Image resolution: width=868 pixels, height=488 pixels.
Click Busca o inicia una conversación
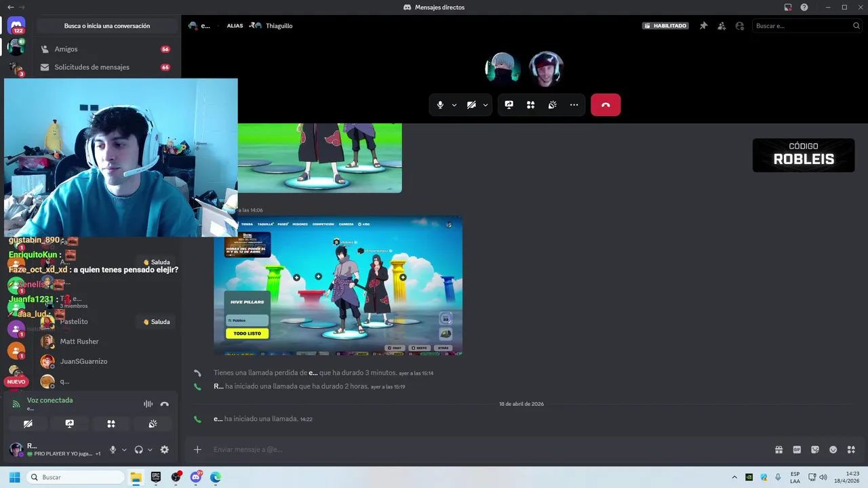click(x=107, y=26)
